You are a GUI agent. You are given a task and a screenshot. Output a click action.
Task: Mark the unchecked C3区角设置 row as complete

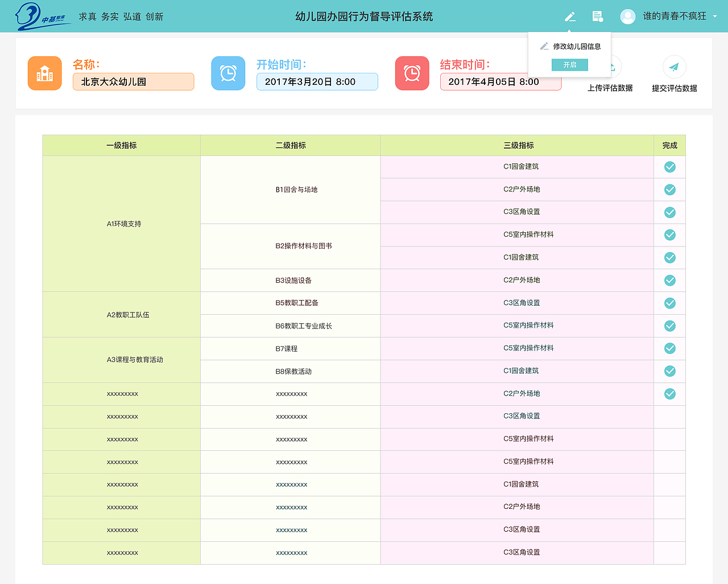(669, 416)
